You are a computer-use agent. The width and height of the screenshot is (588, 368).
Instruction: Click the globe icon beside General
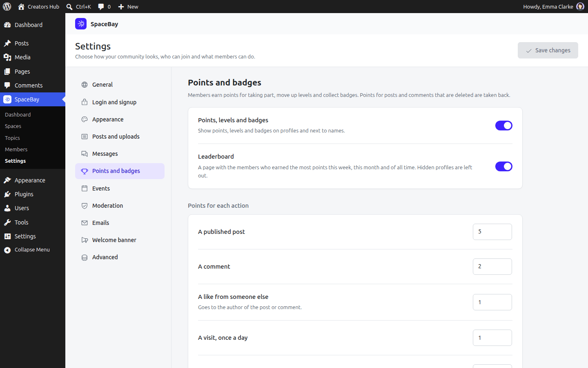coord(85,85)
